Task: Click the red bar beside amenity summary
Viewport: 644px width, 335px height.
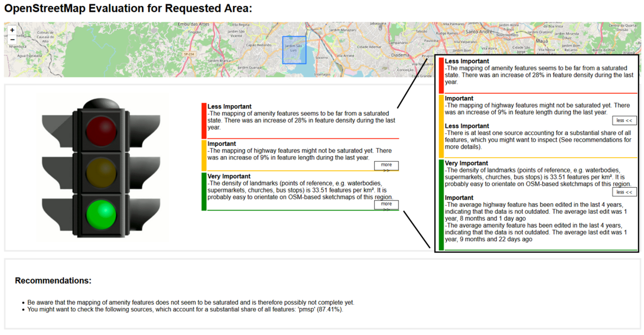Action: 204,121
